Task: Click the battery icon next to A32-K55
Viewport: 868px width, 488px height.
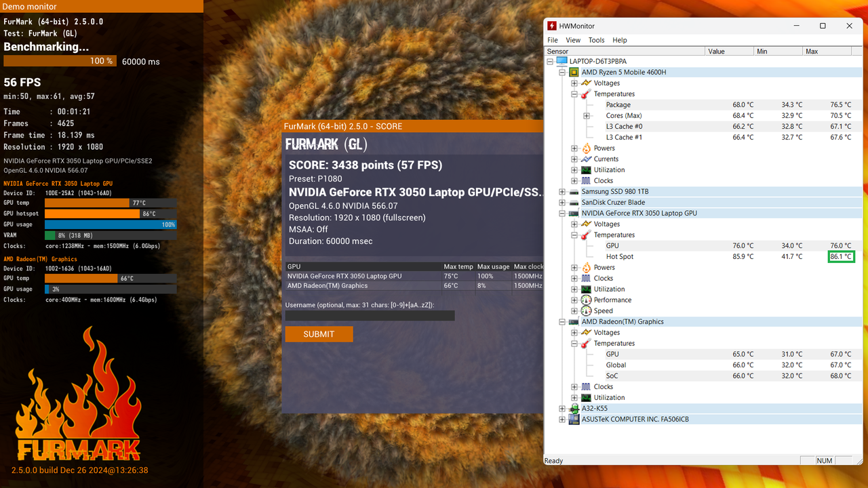Action: (x=574, y=408)
